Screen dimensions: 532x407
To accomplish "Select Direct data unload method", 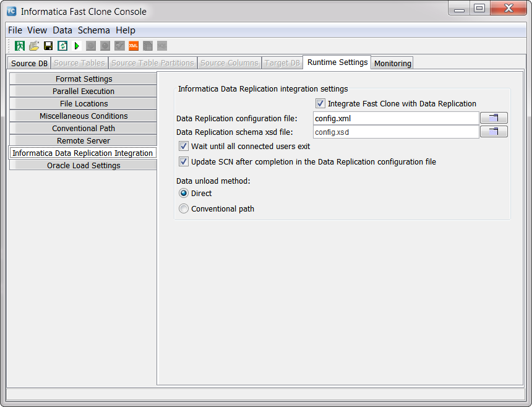I will [184, 194].
